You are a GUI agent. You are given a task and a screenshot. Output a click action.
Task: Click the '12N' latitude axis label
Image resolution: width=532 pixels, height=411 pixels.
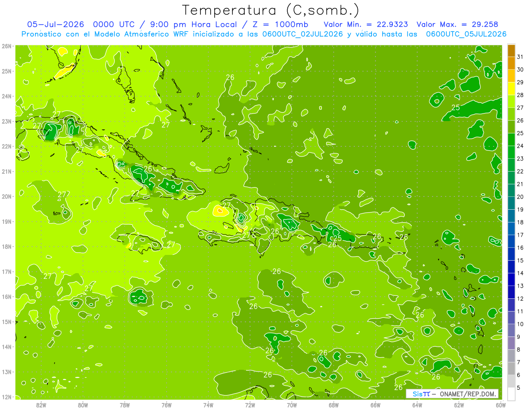click(x=6, y=397)
